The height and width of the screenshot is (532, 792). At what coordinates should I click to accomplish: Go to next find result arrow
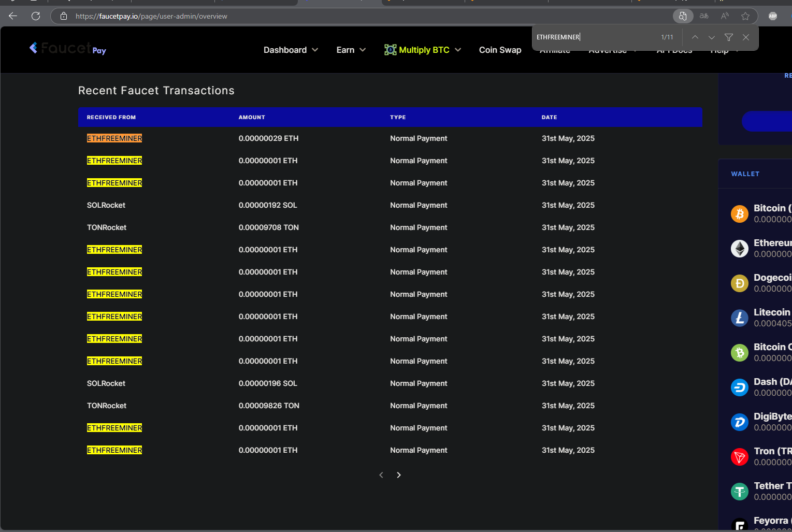click(712, 37)
